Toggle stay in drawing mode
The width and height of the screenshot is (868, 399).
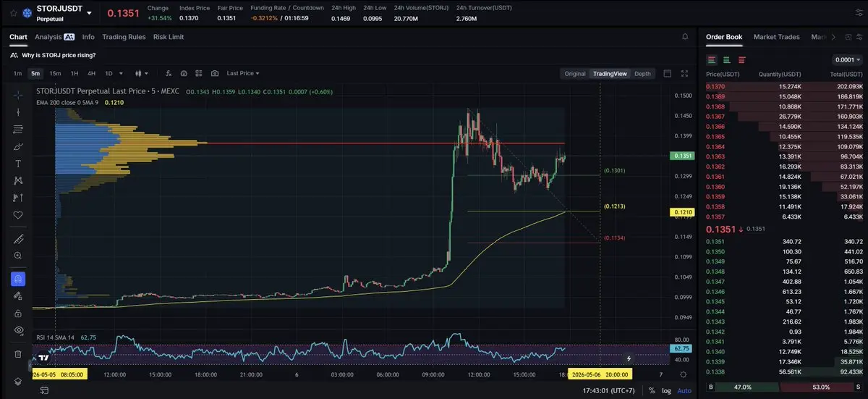pyautogui.click(x=18, y=295)
